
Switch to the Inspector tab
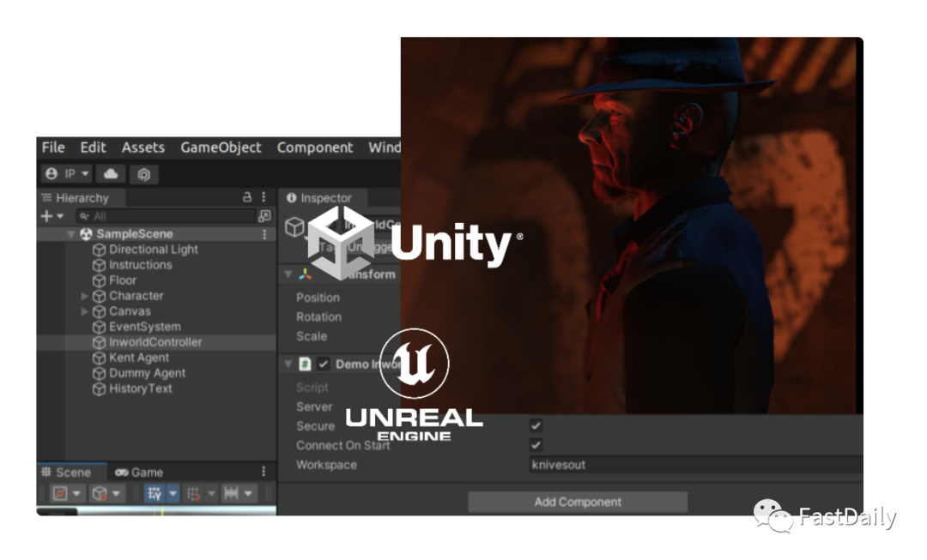pos(320,198)
